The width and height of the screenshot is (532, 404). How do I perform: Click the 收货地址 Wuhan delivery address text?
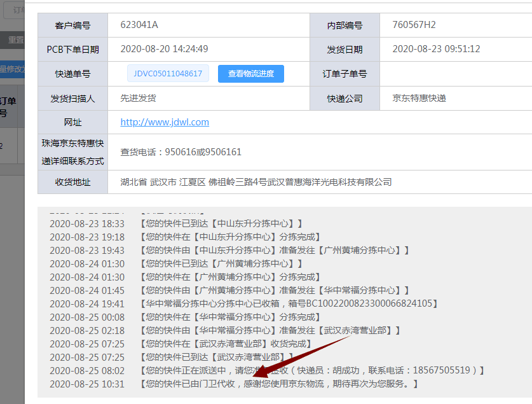point(256,182)
